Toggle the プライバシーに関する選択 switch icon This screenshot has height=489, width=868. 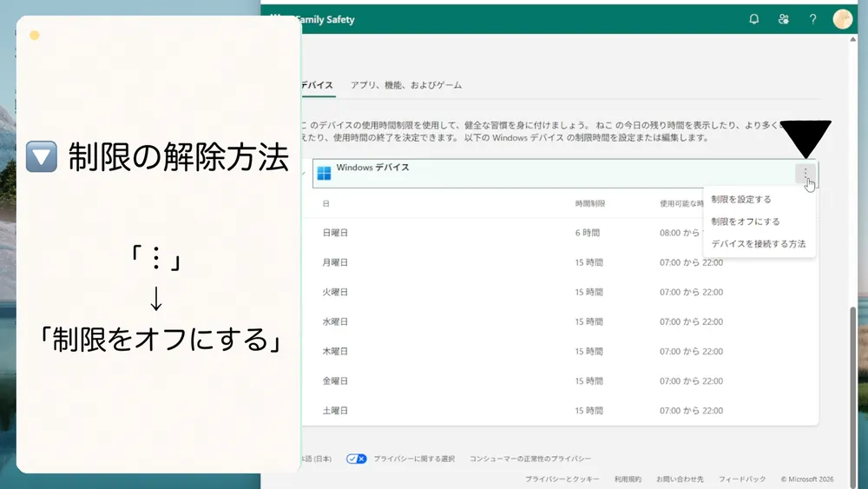click(357, 459)
